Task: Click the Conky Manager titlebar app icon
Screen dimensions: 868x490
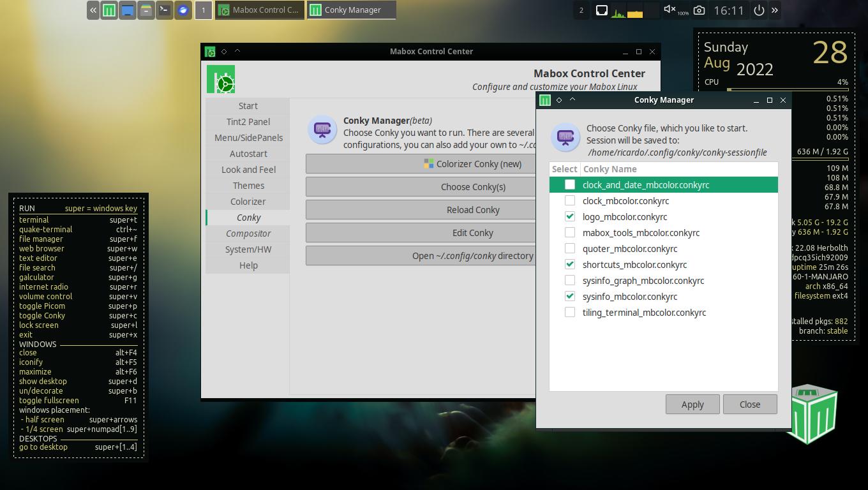Action: (545, 100)
